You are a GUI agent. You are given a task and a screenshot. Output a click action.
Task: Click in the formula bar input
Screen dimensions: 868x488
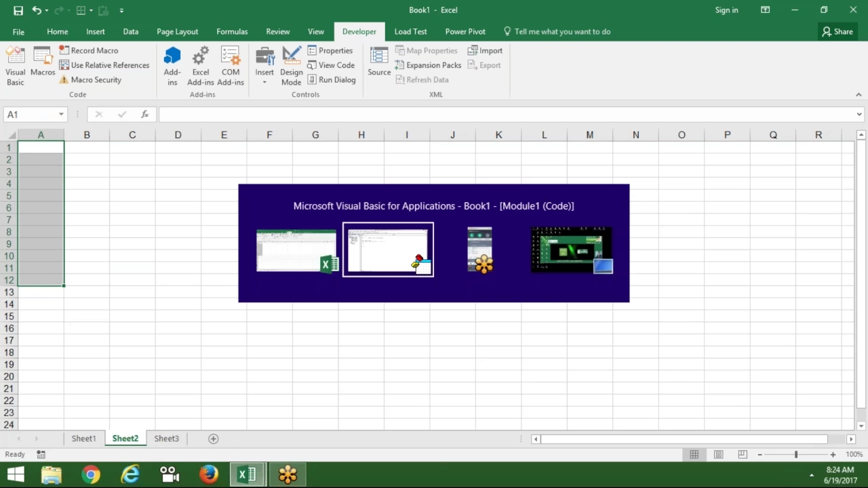tap(506, 115)
